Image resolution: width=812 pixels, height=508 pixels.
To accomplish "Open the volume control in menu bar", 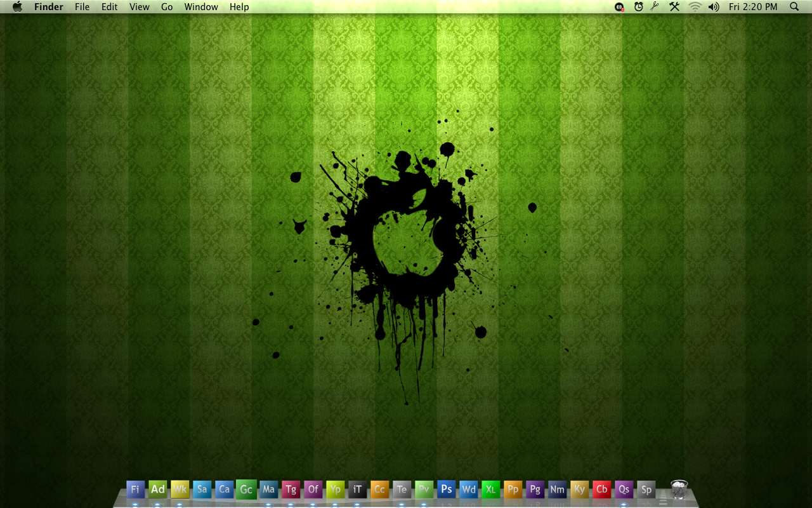I will (x=714, y=7).
